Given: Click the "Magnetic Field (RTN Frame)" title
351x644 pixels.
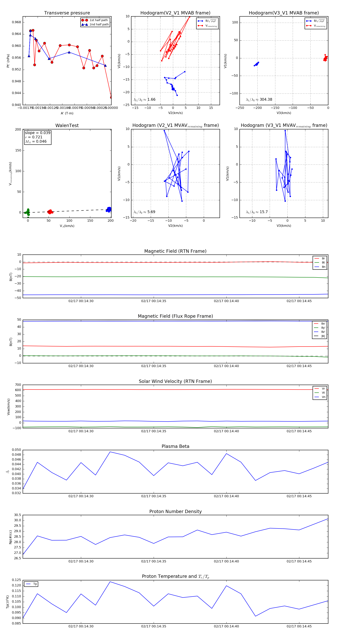Looking at the screenshot, I should click(x=175, y=251).
